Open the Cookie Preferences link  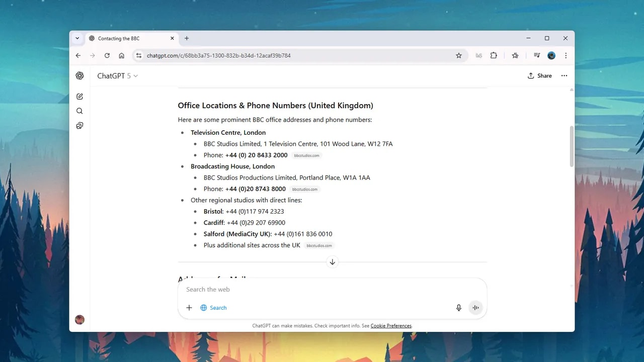[x=391, y=326]
